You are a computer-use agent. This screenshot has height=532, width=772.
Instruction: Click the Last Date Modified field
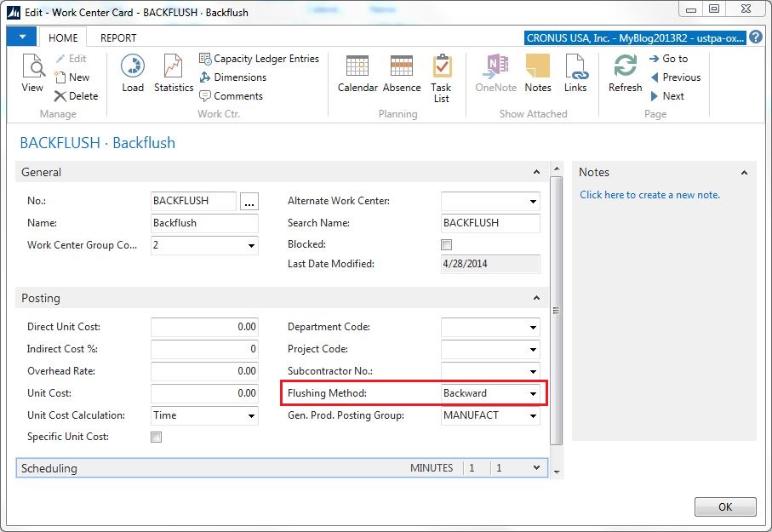pyautogui.click(x=490, y=264)
